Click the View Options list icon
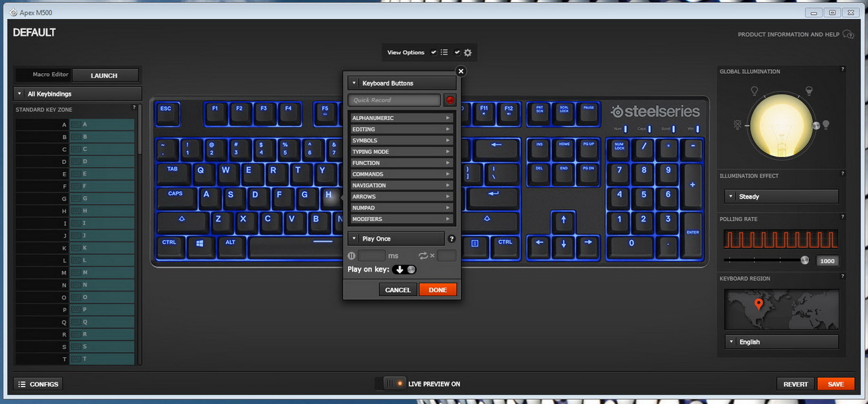This screenshot has width=868, height=404. [444, 52]
